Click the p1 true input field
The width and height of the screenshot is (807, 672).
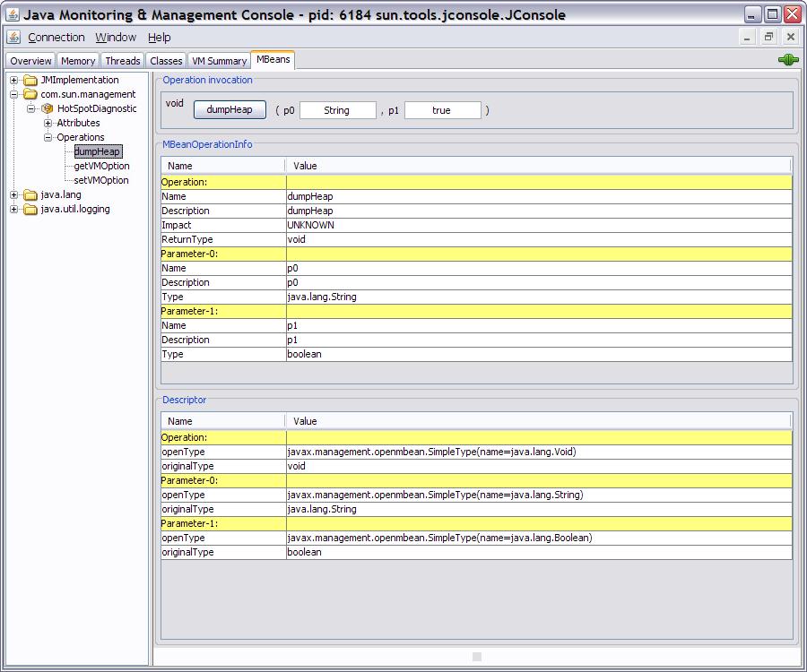coord(443,110)
